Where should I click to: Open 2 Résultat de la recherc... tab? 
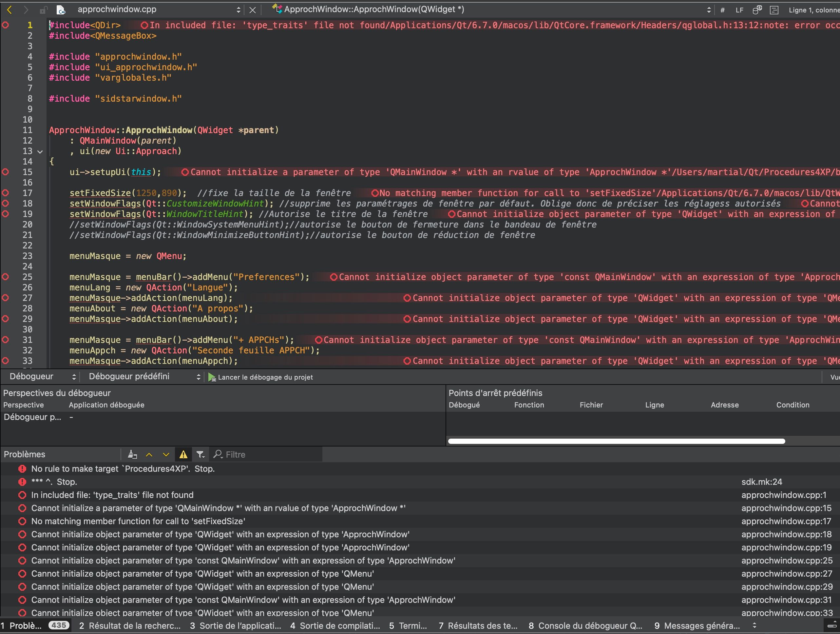(130, 625)
